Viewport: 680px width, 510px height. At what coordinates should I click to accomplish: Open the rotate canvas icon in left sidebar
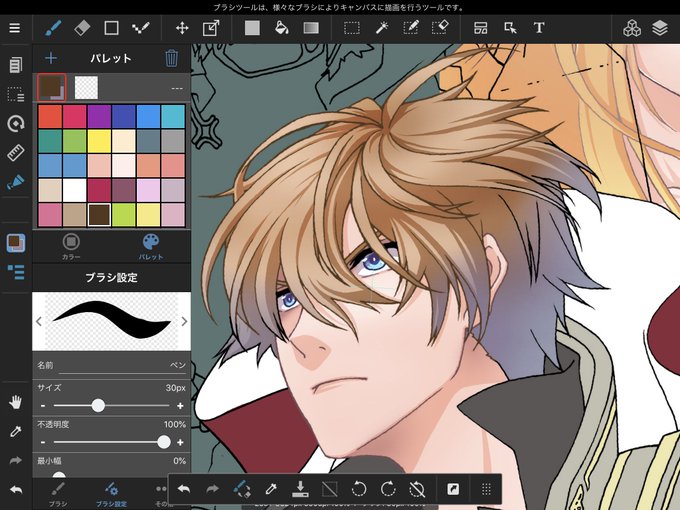pyautogui.click(x=16, y=124)
